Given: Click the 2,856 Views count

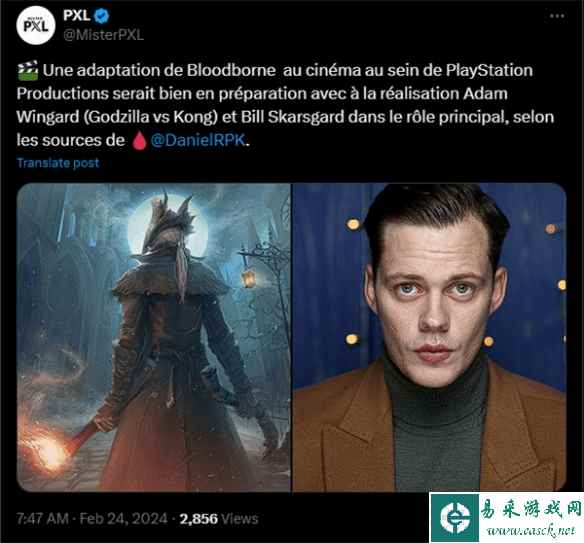Looking at the screenshot, I should point(219,518).
